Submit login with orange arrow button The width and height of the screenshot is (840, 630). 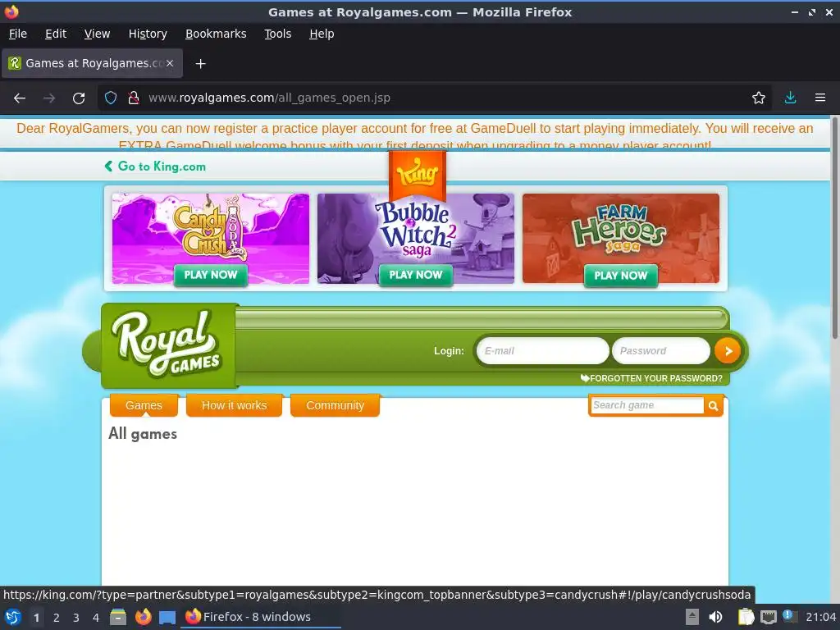pos(728,351)
